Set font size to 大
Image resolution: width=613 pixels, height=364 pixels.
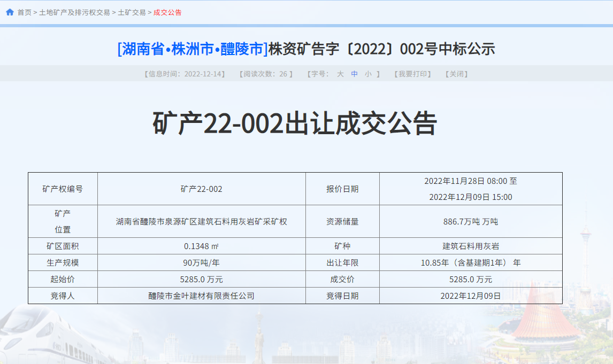click(x=340, y=74)
